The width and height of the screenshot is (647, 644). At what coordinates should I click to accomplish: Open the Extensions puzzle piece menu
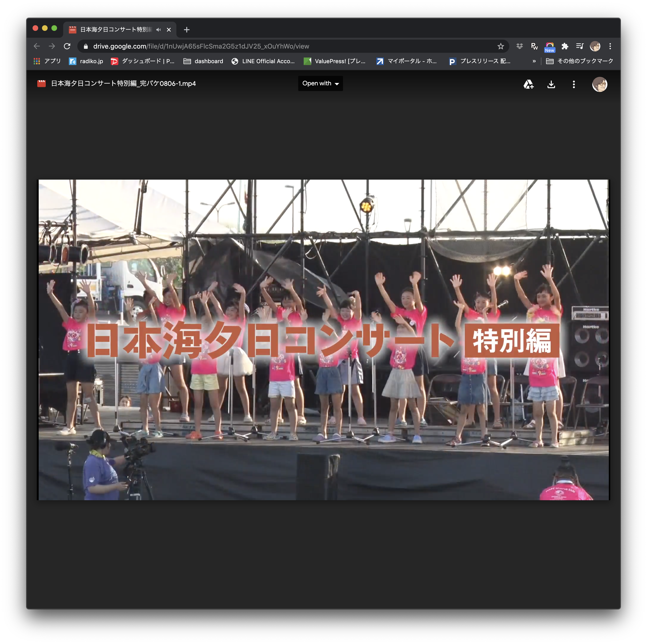(x=565, y=46)
